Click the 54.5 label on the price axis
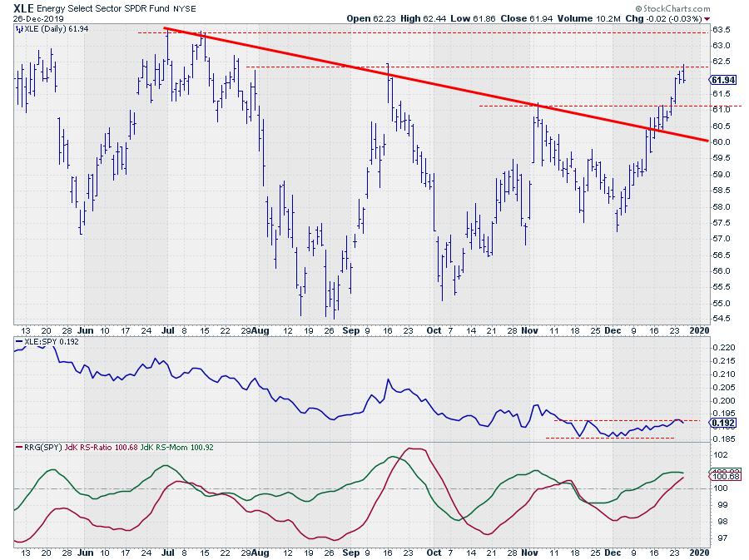The image size is (749, 560). (x=721, y=319)
